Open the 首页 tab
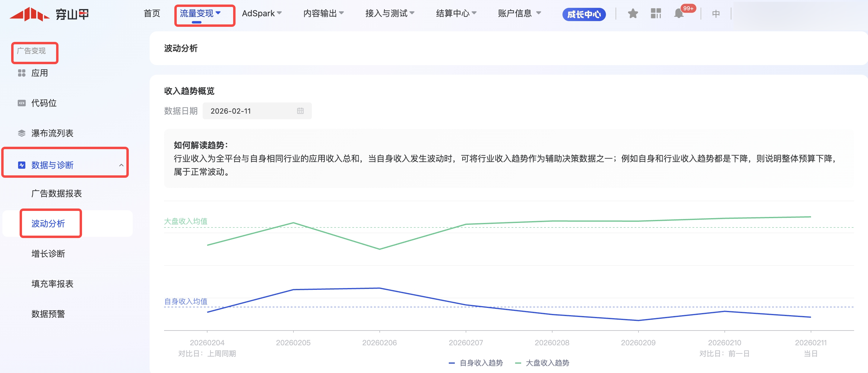The height and width of the screenshot is (373, 868). tap(152, 14)
